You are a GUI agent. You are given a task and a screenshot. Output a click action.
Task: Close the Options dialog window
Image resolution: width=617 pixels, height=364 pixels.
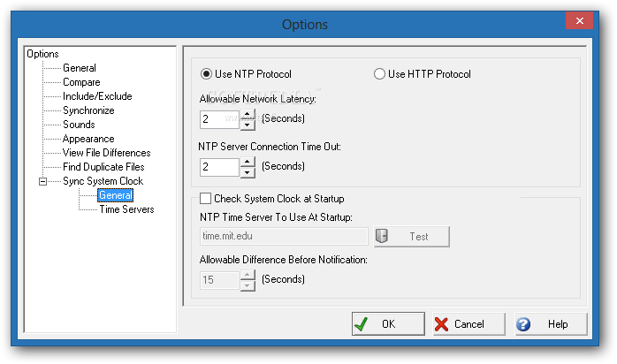tap(579, 21)
